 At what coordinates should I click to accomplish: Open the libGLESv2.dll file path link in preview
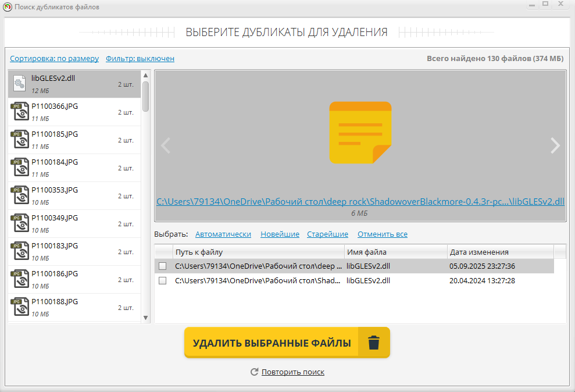[360, 202]
